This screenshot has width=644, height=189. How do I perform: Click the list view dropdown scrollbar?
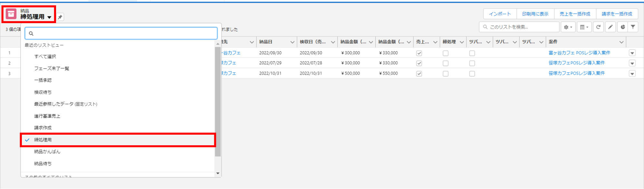point(218,102)
